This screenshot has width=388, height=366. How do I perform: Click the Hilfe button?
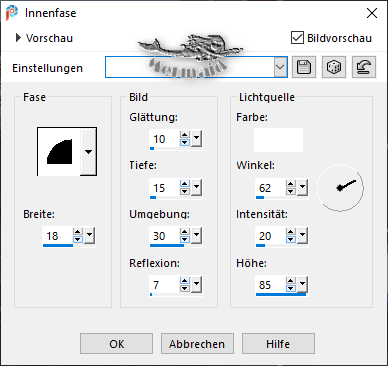[278, 344]
